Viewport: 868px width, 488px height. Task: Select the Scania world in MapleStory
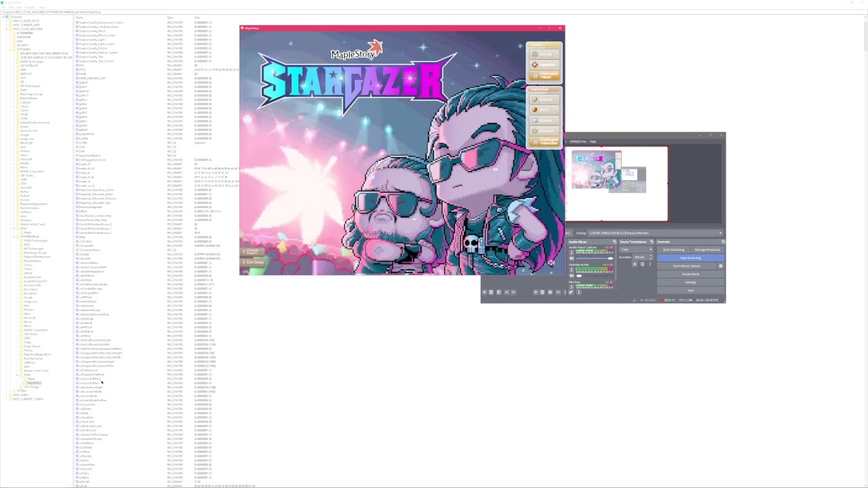point(545,99)
